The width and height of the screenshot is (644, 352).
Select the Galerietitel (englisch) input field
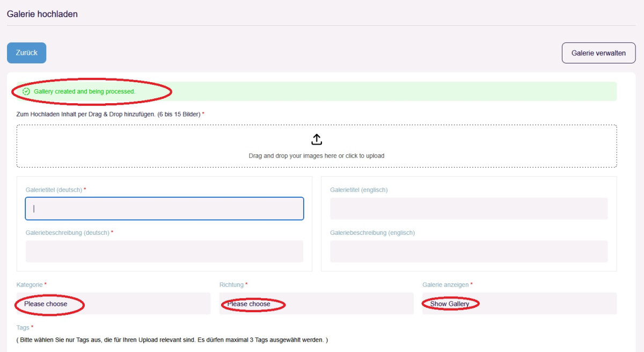pyautogui.click(x=469, y=209)
